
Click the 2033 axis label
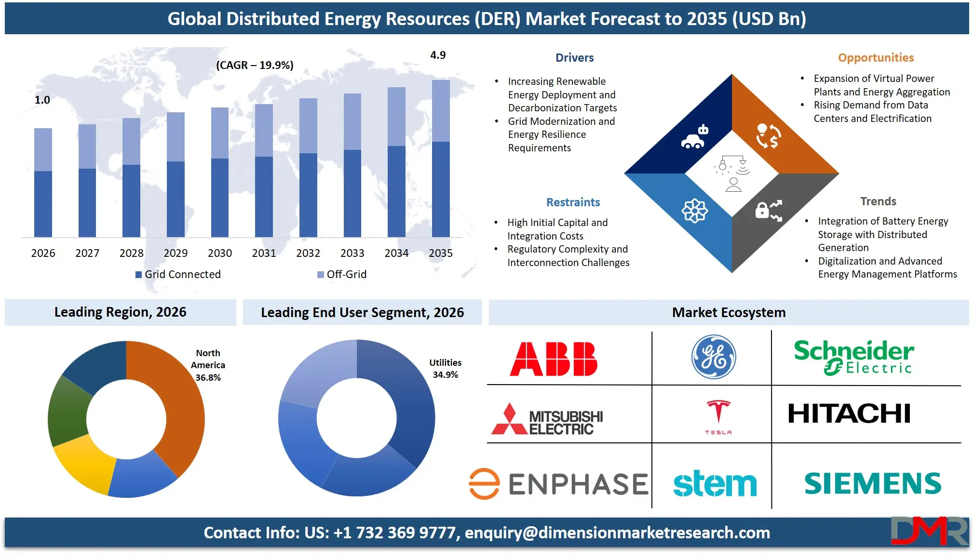pos(352,253)
